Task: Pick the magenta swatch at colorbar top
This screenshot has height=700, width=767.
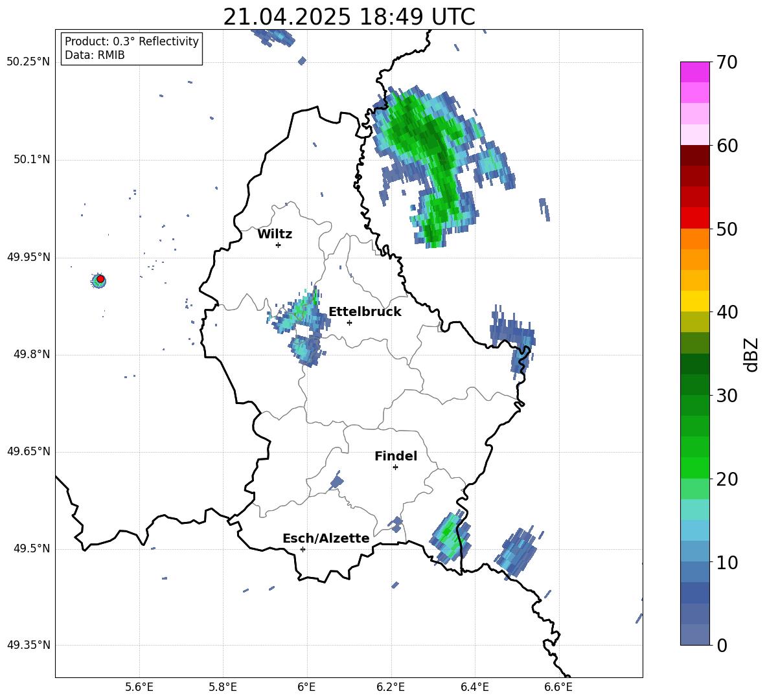Action: point(694,72)
